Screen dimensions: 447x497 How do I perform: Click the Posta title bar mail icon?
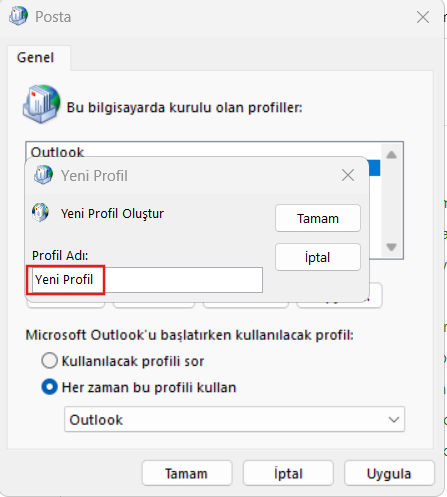tap(19, 16)
